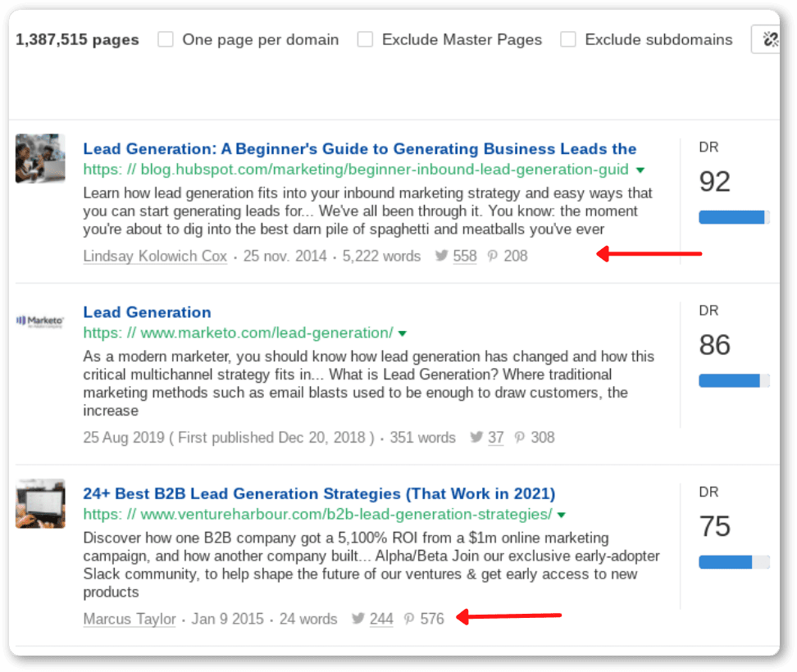The image size is (797, 672).
Task: Expand dropdown arrow beside HubSpot URL
Action: tap(640, 170)
